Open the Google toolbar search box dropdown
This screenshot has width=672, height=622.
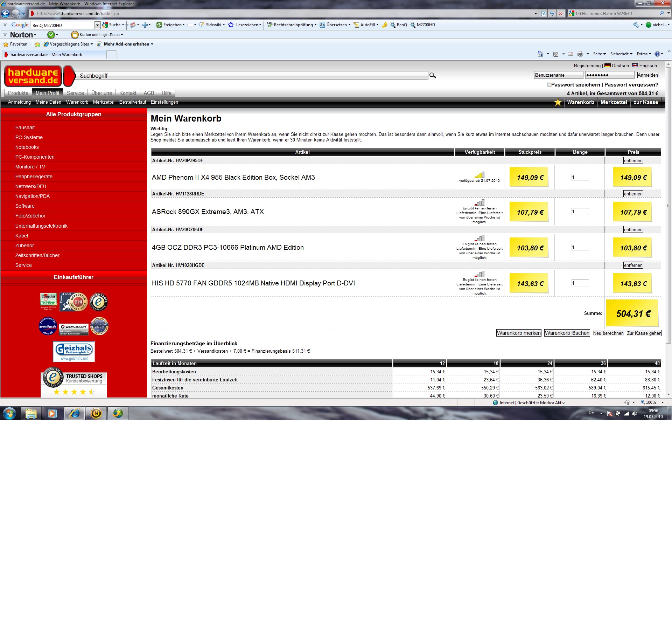pos(97,25)
